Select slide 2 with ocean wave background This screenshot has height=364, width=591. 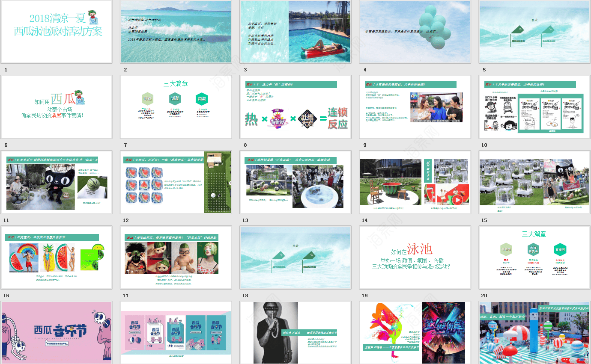(176, 32)
